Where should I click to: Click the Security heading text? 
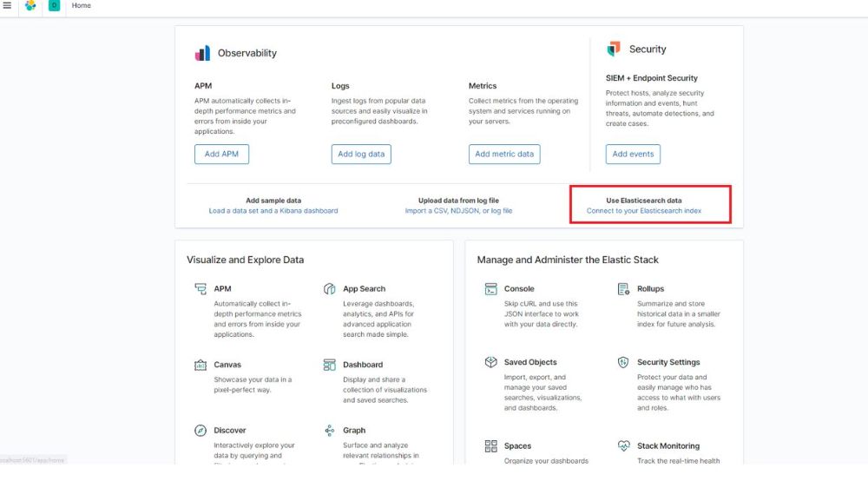pos(648,49)
